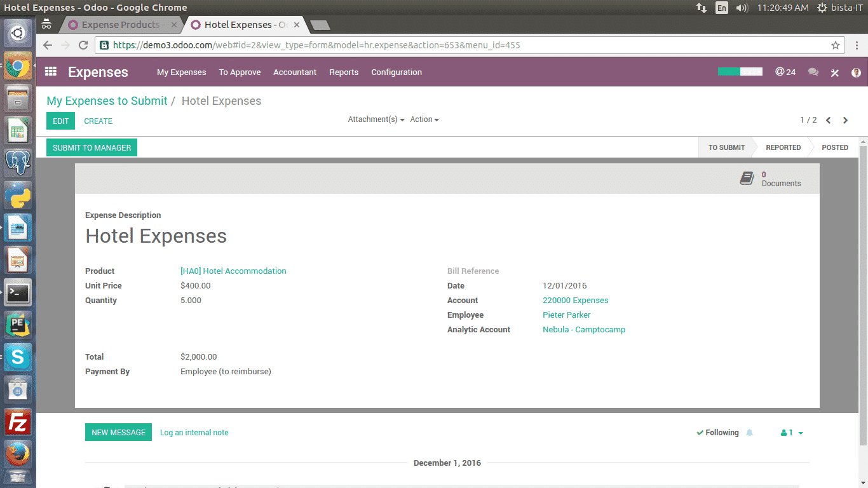Open Ubuntu dash search launcher
Viewport: 868px width, 488px height.
coord(18,32)
